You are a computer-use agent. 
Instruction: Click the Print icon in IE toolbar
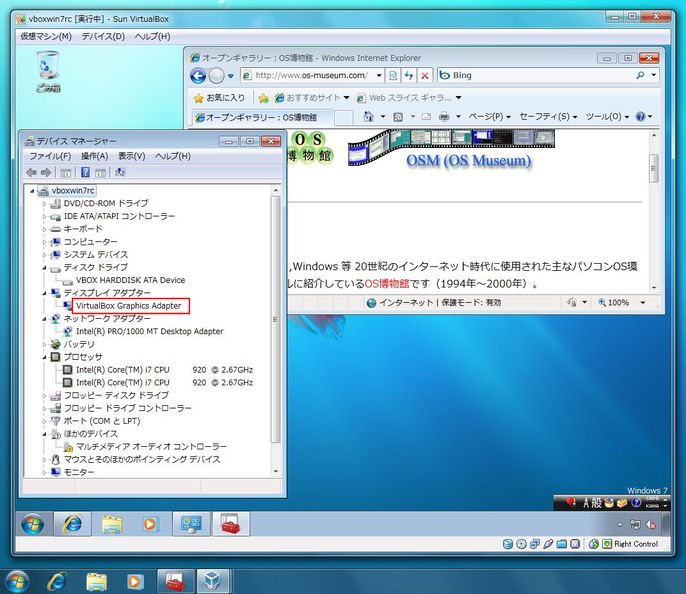(x=444, y=116)
